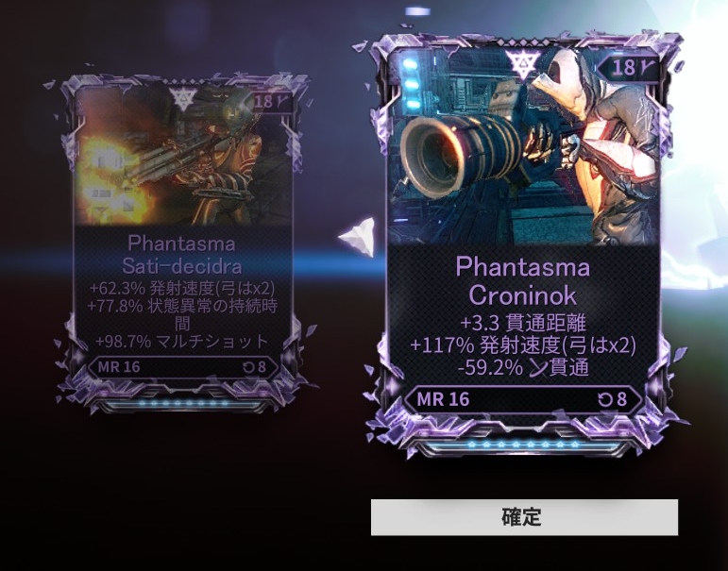Click the white triangular cursor between cards
Image resolution: width=728 pixels, height=571 pixels.
(357, 237)
